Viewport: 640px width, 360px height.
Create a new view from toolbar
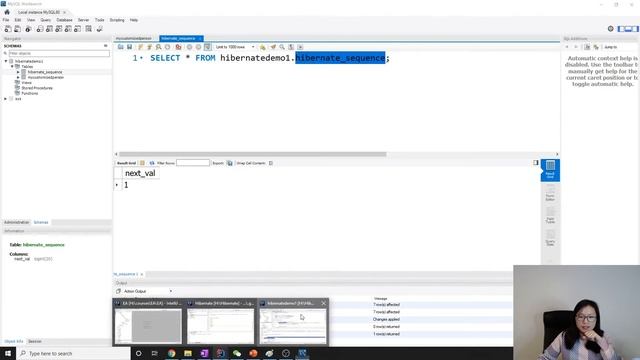(59, 29)
